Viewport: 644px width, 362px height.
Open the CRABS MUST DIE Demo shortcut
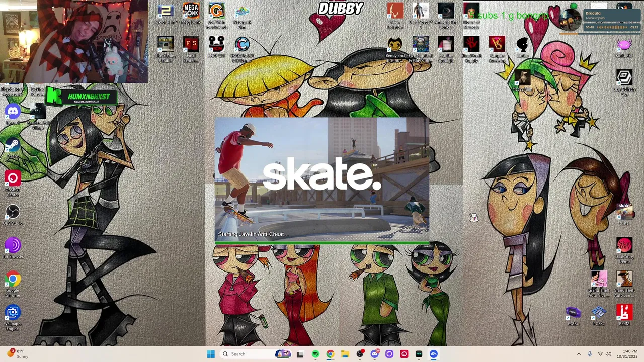(242, 50)
